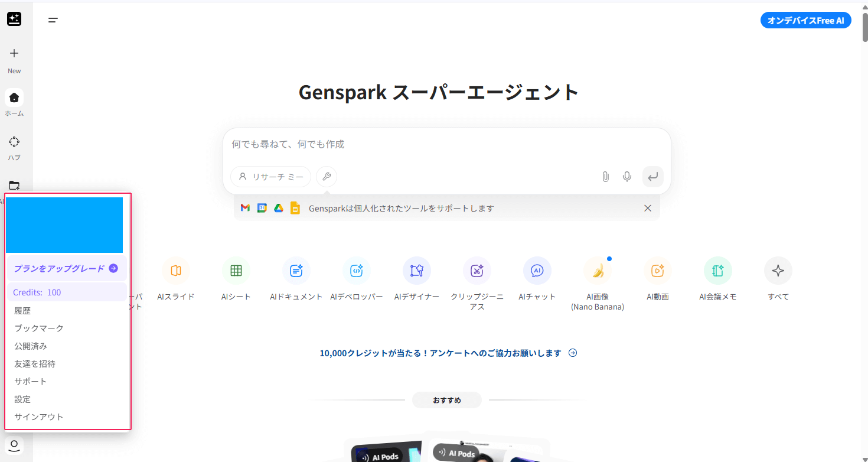
Task: Open the profile account menu icon
Action: click(14, 445)
